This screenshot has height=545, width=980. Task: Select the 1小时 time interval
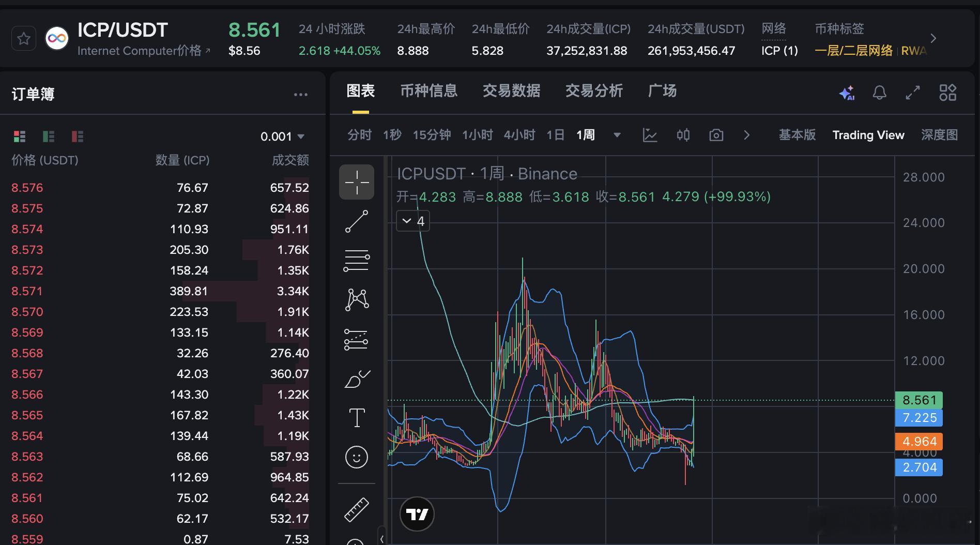[x=478, y=135]
